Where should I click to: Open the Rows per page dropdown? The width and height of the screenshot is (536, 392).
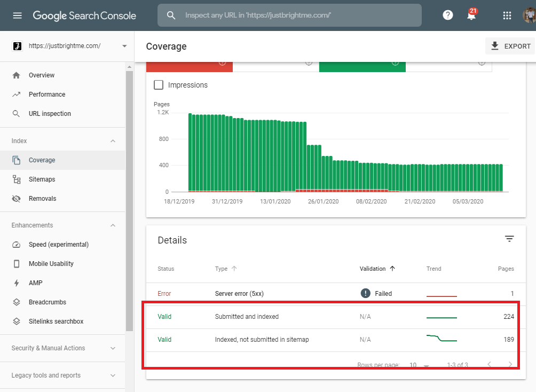pos(419,365)
